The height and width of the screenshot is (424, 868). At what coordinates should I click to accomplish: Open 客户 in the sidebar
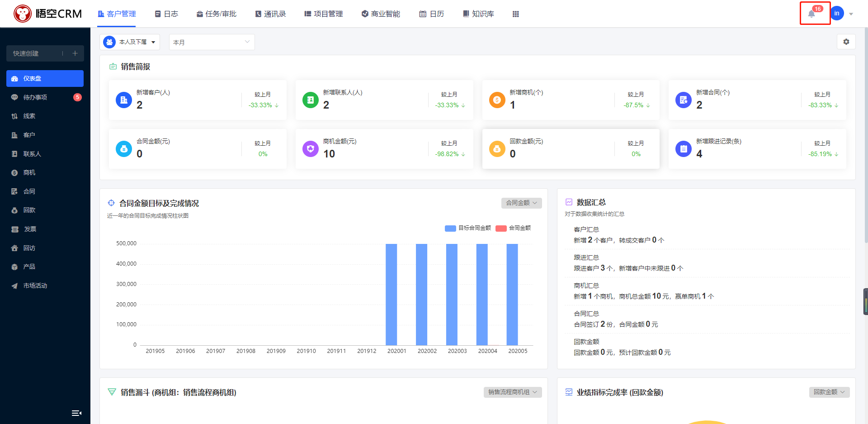coord(45,135)
